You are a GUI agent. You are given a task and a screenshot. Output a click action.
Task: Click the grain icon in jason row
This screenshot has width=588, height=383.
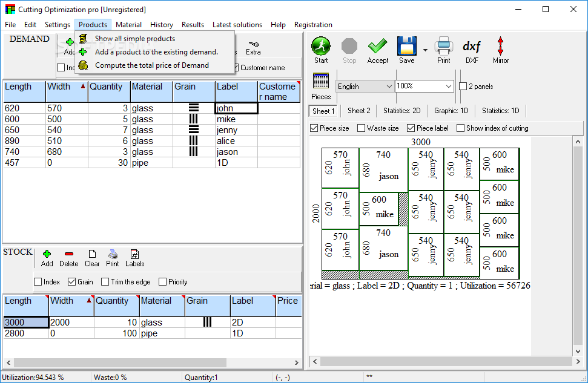194,152
